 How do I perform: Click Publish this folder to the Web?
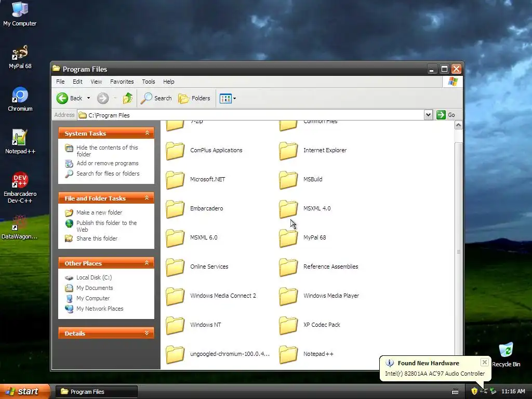click(x=106, y=227)
